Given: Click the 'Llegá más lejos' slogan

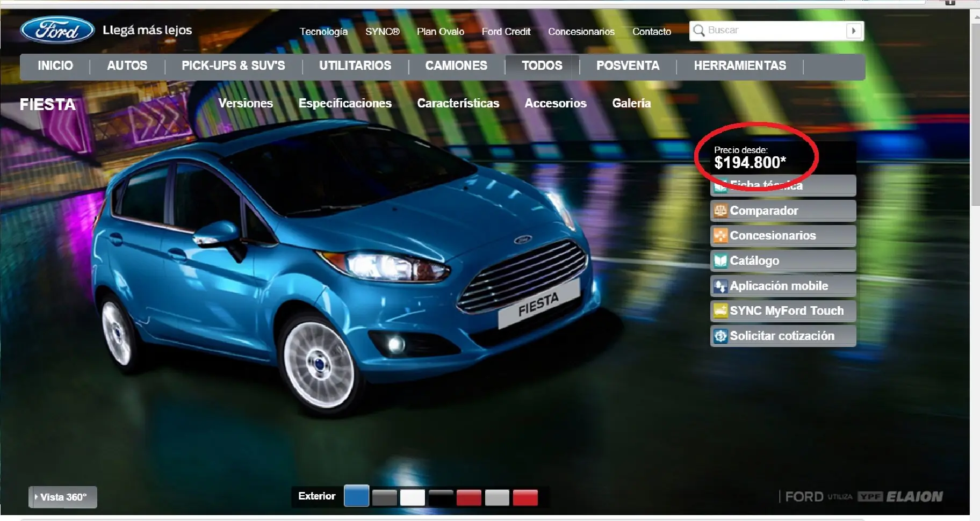Looking at the screenshot, I should 147,30.
